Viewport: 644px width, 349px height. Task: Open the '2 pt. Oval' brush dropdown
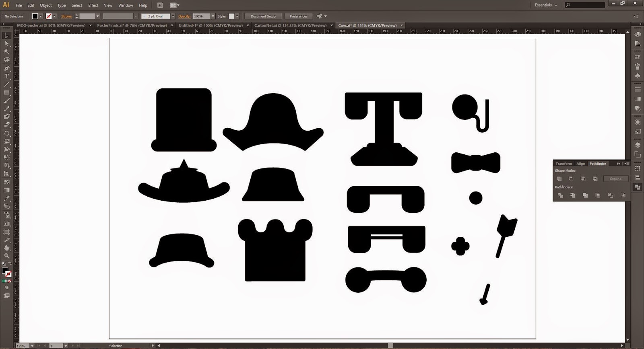click(x=173, y=16)
